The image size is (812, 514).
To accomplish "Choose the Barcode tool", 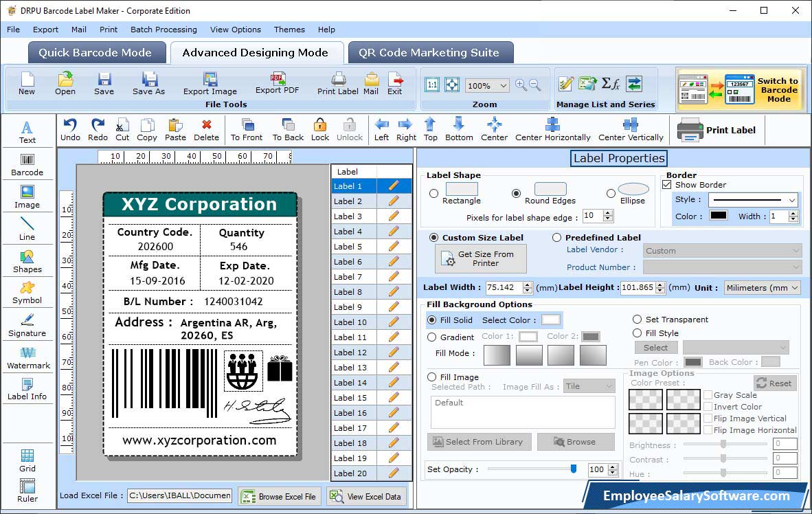I will pos(27,165).
